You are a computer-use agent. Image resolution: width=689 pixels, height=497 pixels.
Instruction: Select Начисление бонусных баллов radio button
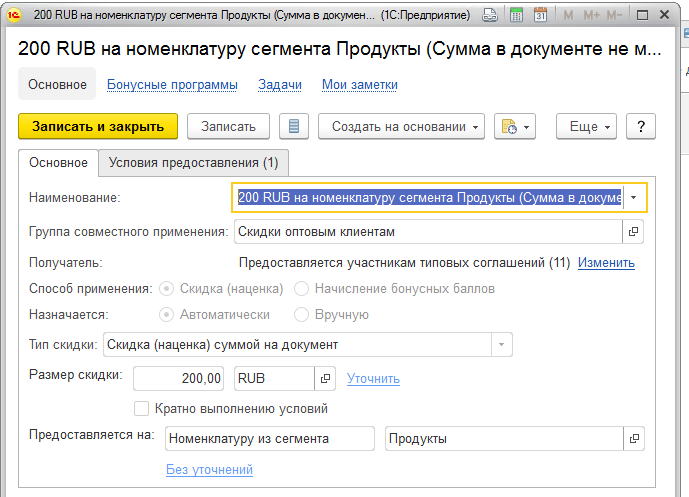point(301,289)
